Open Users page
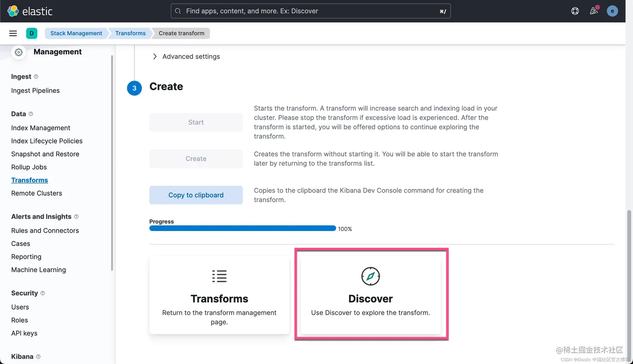633x364 pixels. pyautogui.click(x=20, y=307)
